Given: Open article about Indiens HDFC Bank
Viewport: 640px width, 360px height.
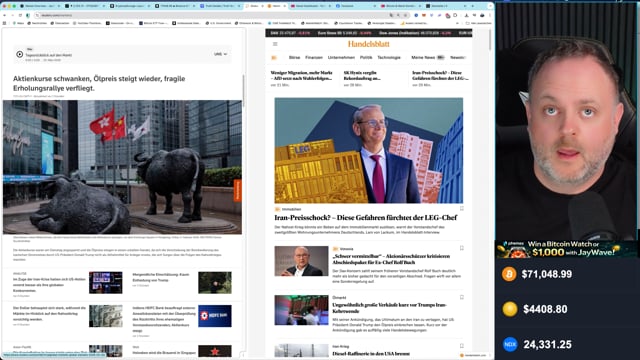Looking at the screenshot, I should coord(164,319).
